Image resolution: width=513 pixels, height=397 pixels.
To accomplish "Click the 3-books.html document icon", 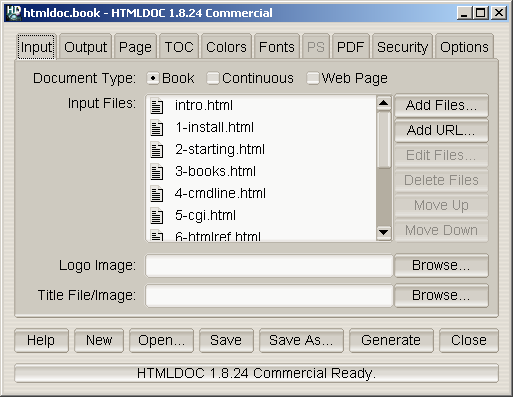I will (x=157, y=172).
